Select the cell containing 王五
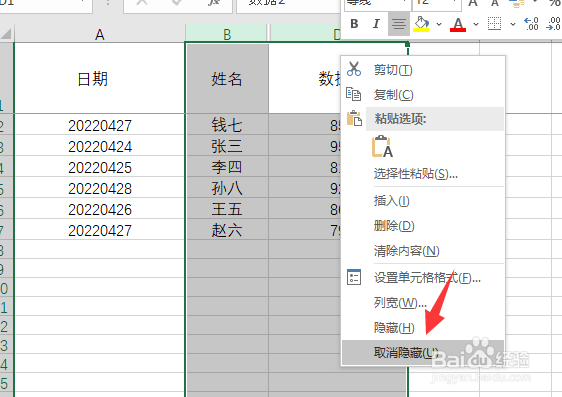Screen dimensions: 562x397 tap(227, 209)
